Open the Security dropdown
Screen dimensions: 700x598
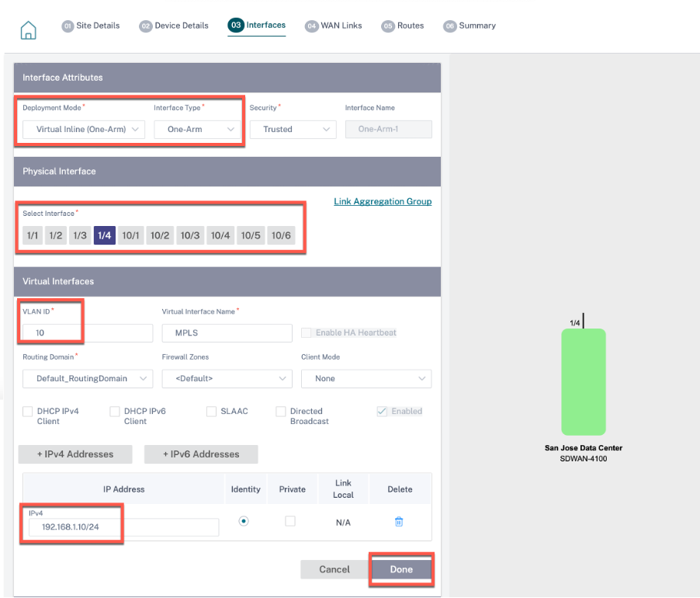pos(293,129)
